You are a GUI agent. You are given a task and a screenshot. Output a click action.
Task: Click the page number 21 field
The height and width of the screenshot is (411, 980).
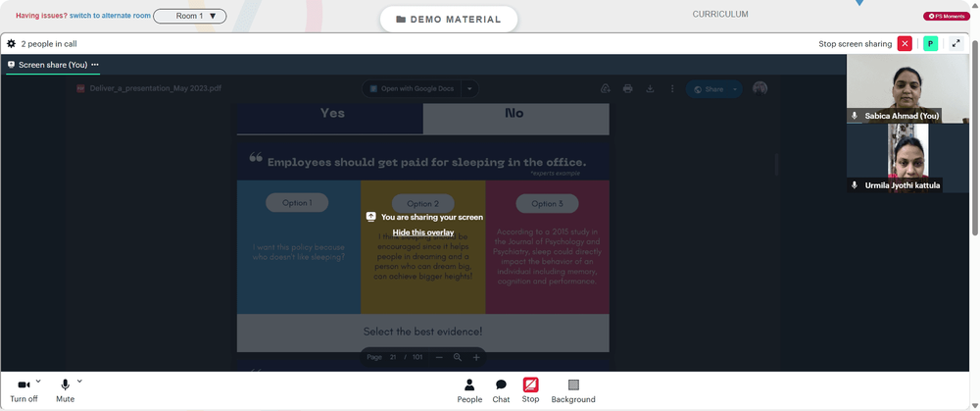click(393, 357)
